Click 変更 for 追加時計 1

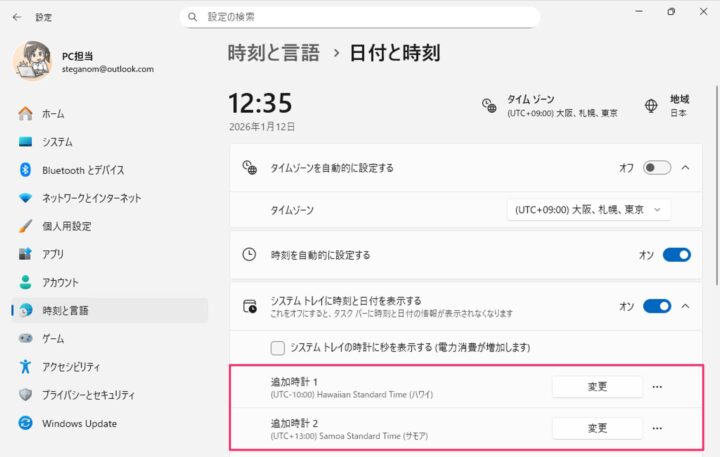pos(597,387)
